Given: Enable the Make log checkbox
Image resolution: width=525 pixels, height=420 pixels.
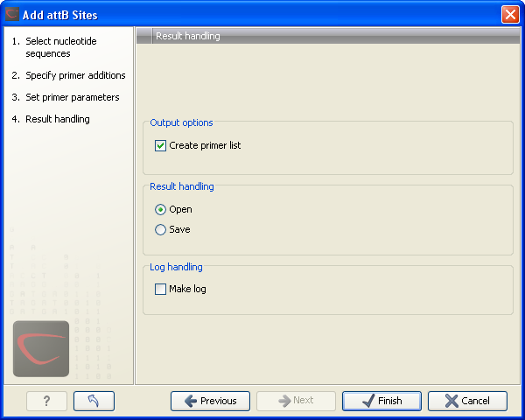Looking at the screenshot, I should pos(160,289).
